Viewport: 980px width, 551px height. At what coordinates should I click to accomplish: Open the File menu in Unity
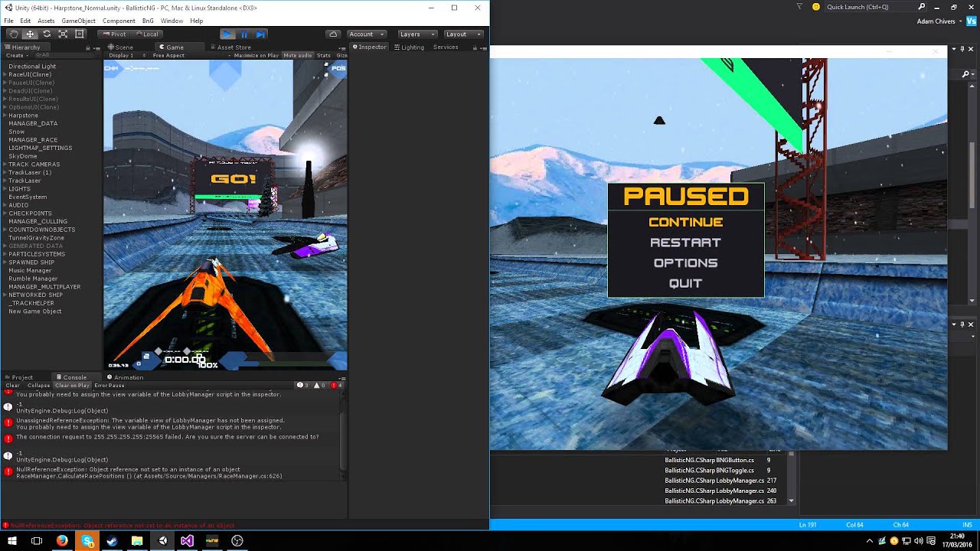(9, 21)
